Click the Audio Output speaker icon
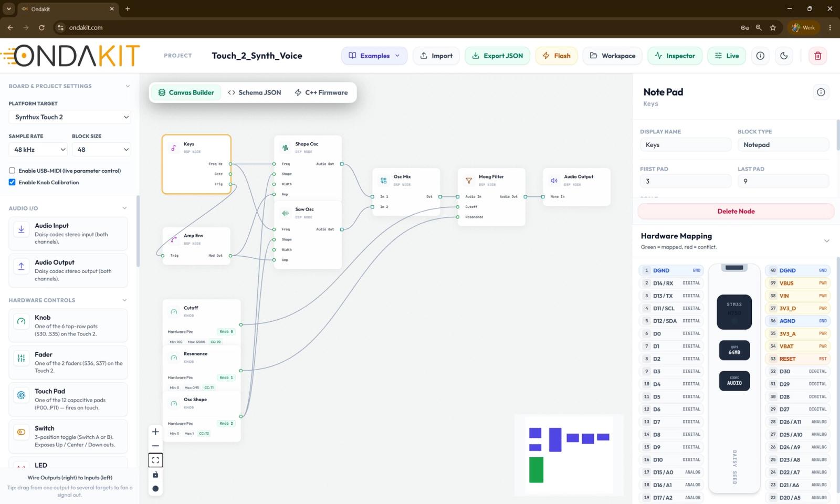Viewport: 840px width, 504px height. pyautogui.click(x=554, y=181)
